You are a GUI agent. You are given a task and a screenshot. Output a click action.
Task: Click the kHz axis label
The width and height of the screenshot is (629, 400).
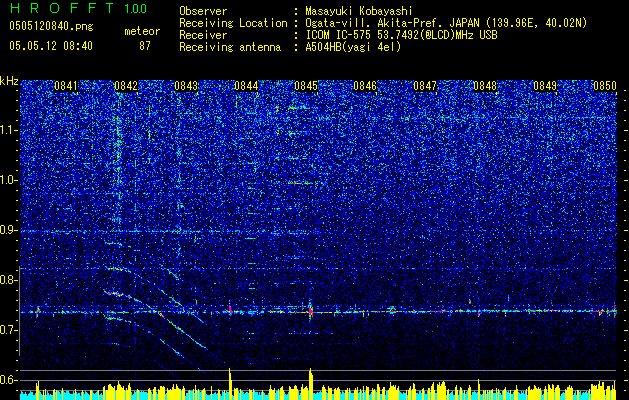(x=9, y=81)
